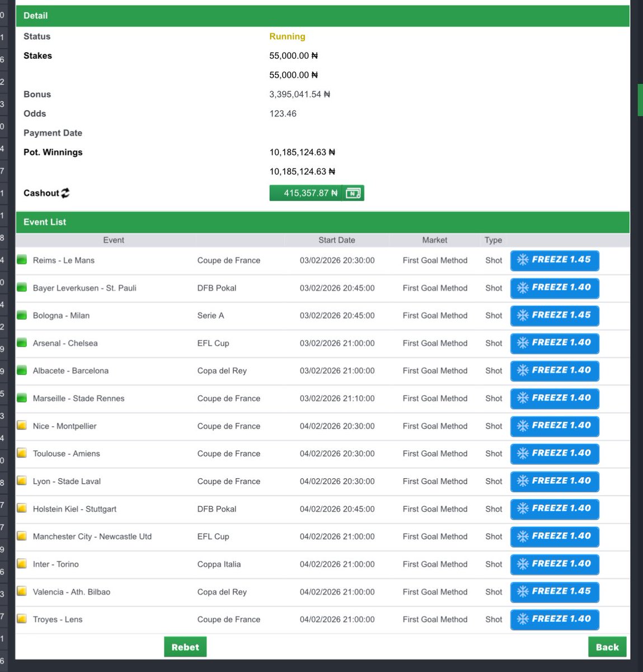Click yellow status icon for Lyon - Stade Laval
The width and height of the screenshot is (643, 672).
click(22, 481)
